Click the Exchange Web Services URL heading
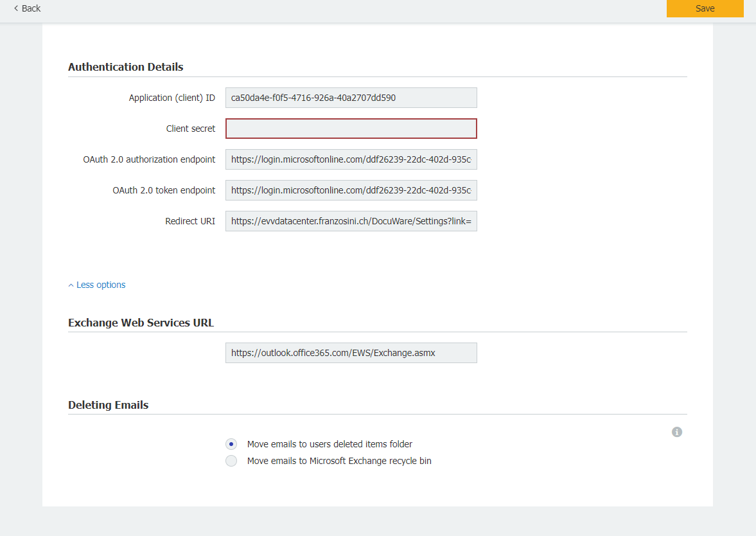The width and height of the screenshot is (756, 536). point(141,323)
